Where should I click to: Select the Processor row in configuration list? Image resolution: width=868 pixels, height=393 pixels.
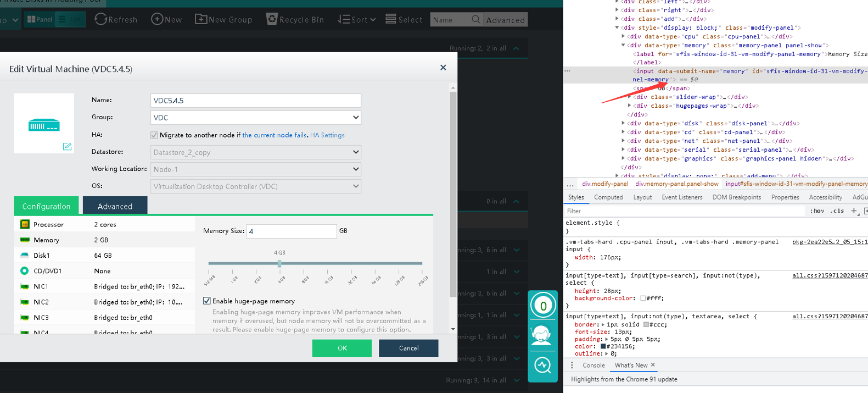104,224
